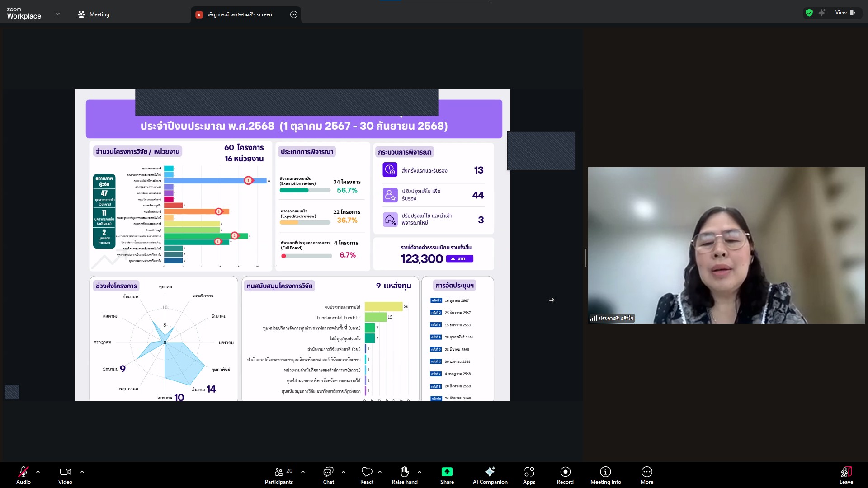Open the Chat panel

[328, 475]
